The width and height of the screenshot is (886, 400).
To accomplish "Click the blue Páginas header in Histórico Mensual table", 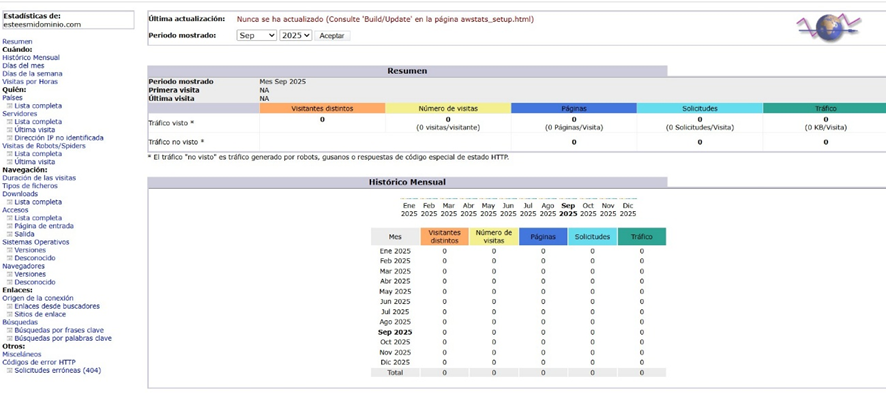I will (543, 237).
